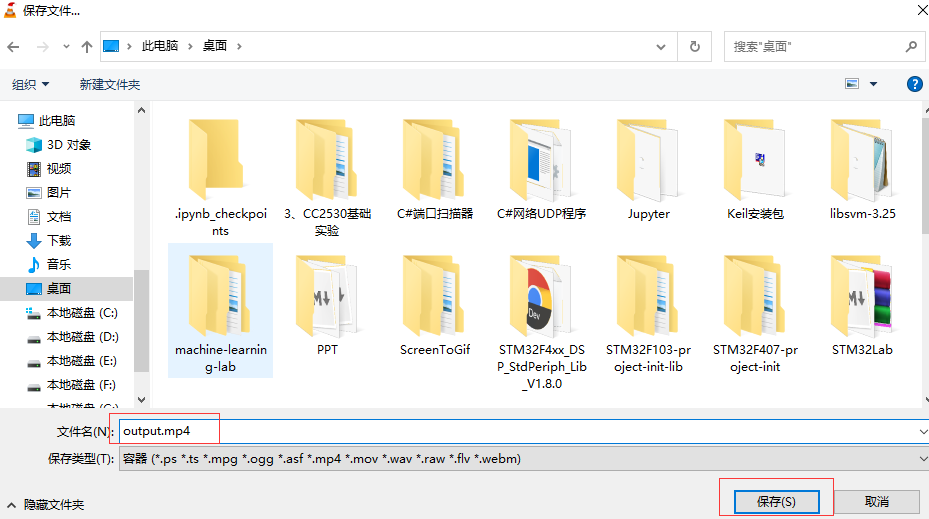Click the navigation pane scrollbar down arrow

[x=141, y=400]
